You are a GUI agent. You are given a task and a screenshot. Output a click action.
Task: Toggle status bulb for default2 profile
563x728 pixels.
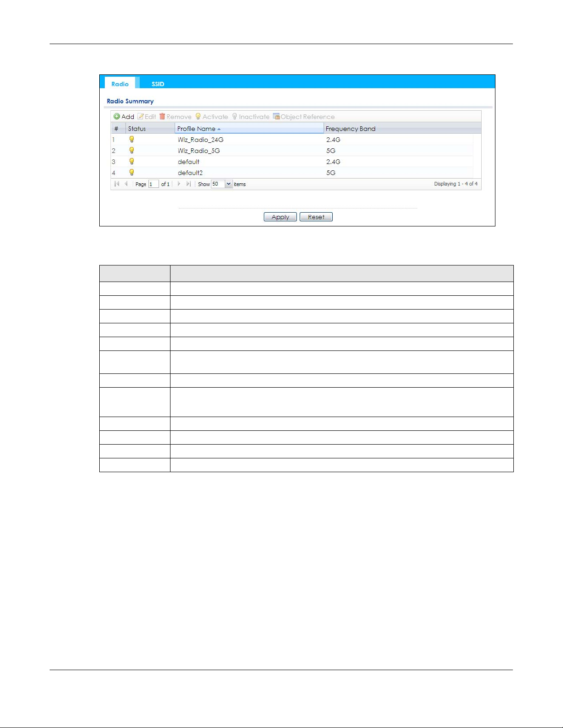pos(131,172)
